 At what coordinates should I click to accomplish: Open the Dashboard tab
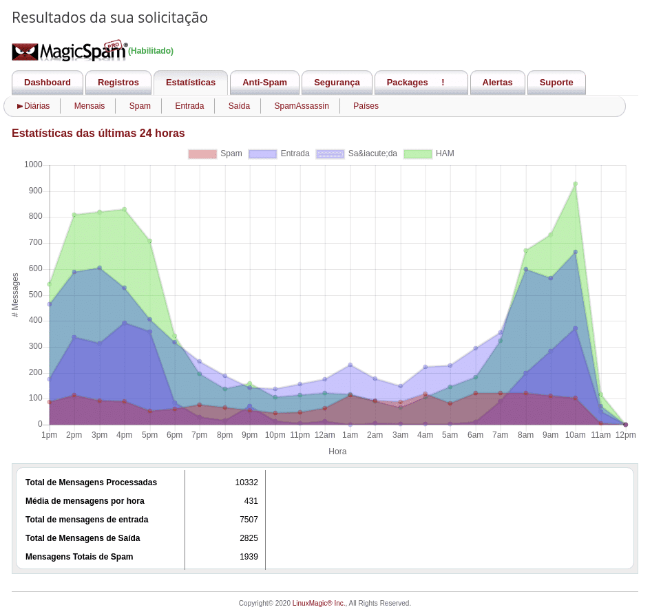[48, 83]
